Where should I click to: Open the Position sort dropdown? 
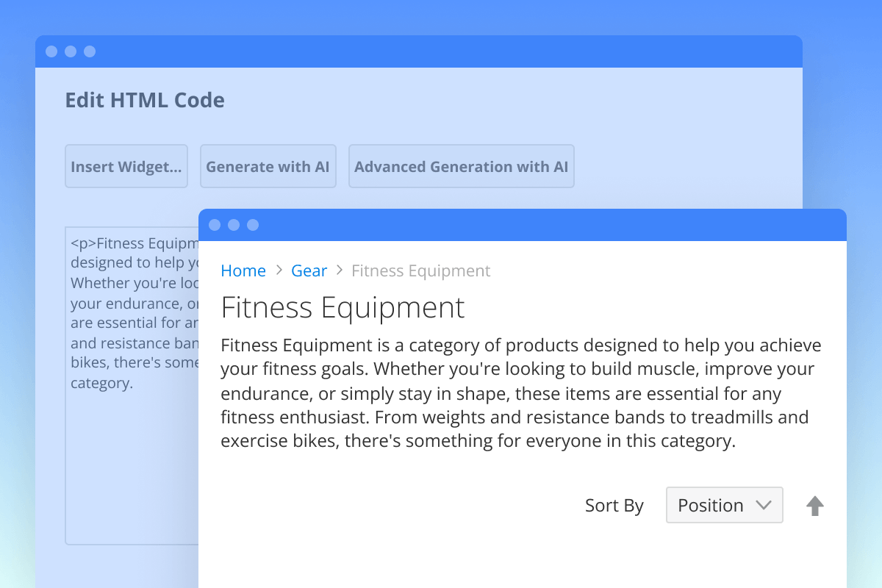click(724, 506)
